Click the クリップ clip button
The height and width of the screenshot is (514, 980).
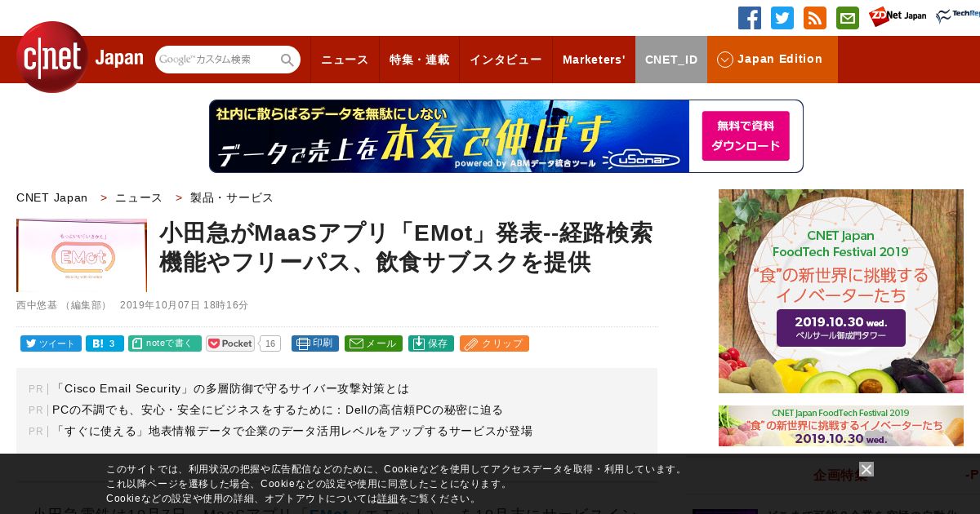[x=494, y=343]
